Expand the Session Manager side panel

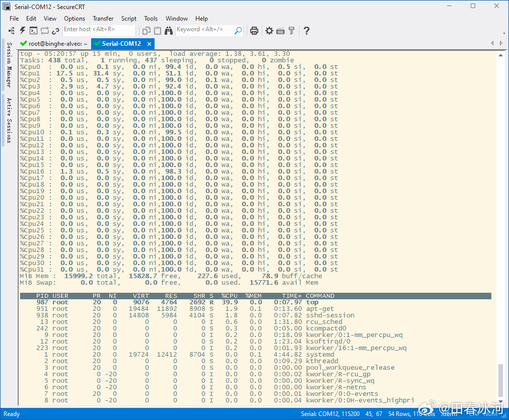click(x=9, y=65)
